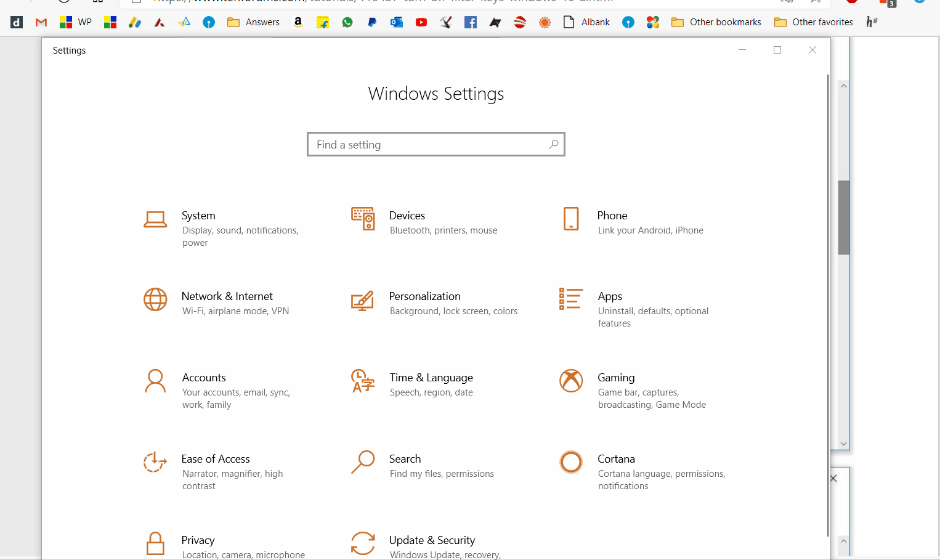Click browser page scroll-up arrow
This screenshot has width=940, height=560.
(x=844, y=86)
